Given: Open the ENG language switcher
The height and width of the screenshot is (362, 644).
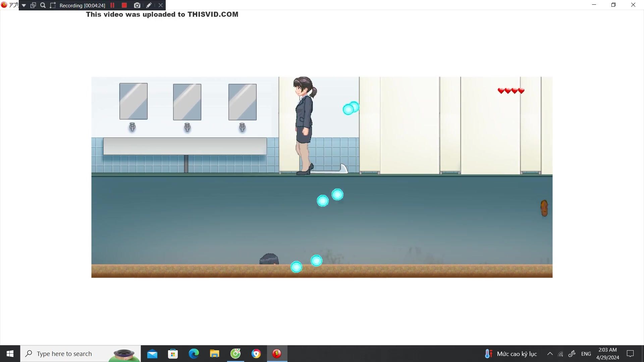Looking at the screenshot, I should click(586, 354).
